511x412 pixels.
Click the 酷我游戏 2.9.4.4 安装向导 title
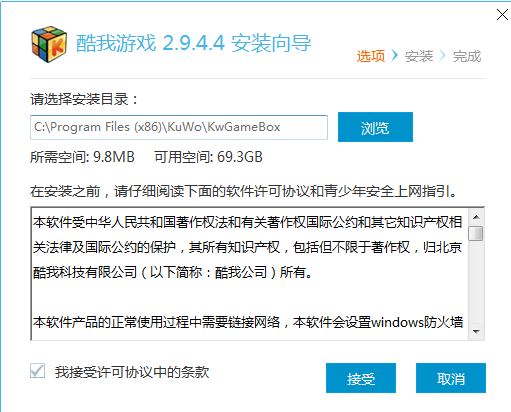coord(194,43)
